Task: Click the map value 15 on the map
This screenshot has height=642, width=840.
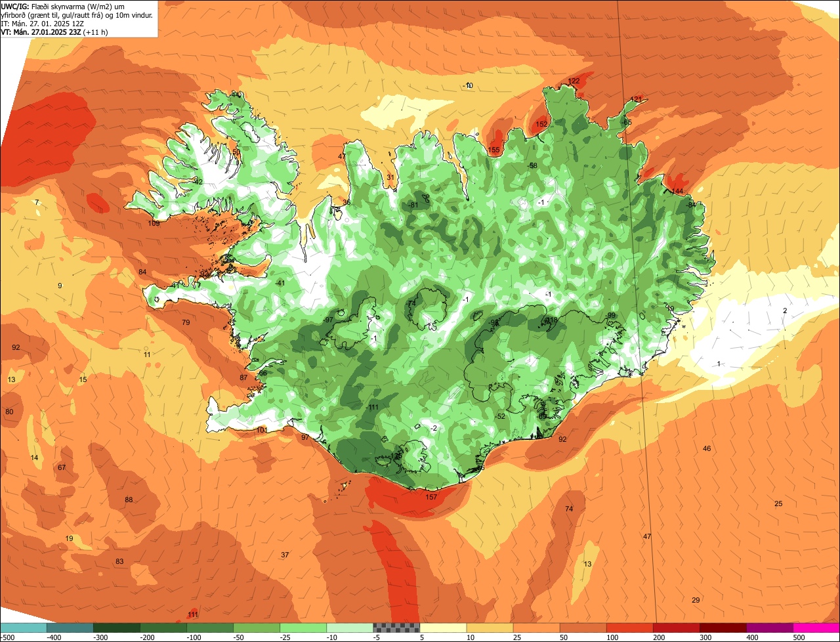Action: (83, 379)
